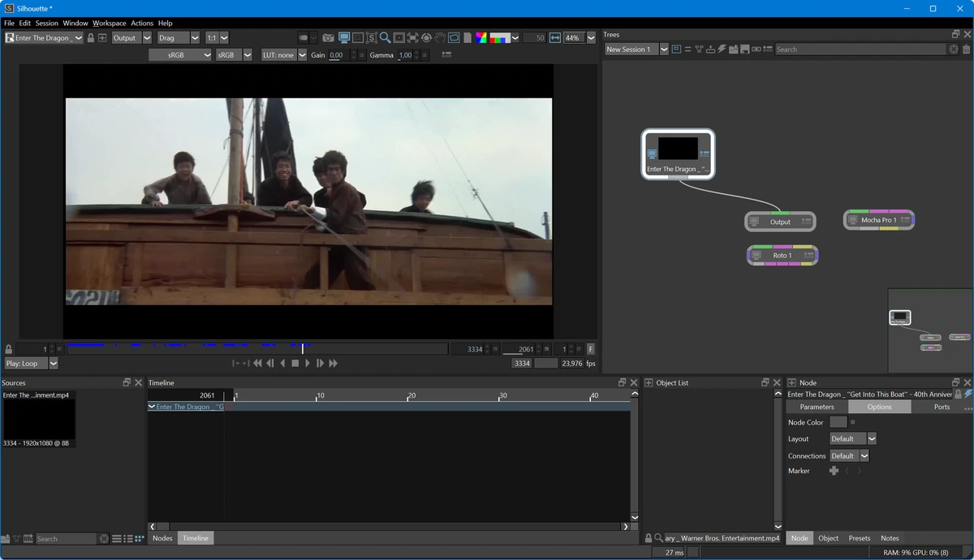Click the RGB color square channel icon
The width and height of the screenshot is (974, 560).
[481, 37]
